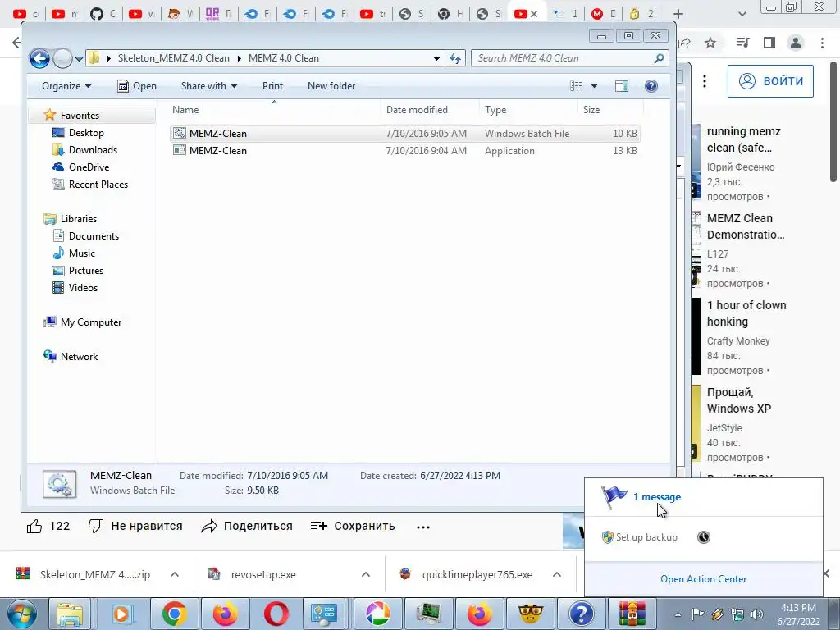The width and height of the screenshot is (840, 630).
Task: Click the Не нравится dislike button
Action: [x=135, y=527]
